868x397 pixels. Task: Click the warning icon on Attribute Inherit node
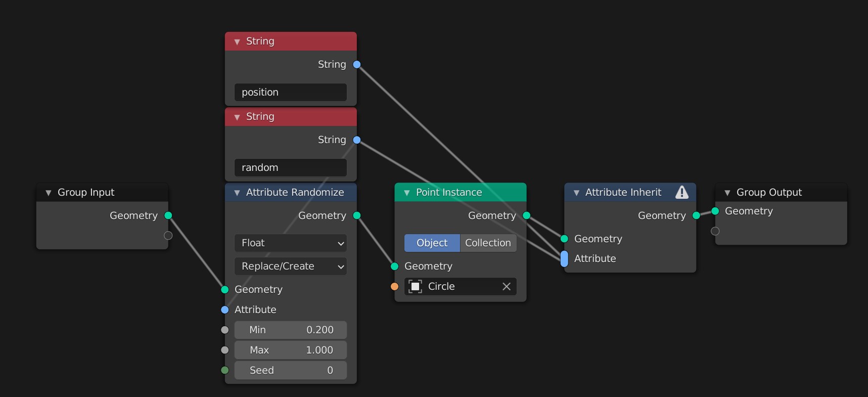pyautogui.click(x=681, y=192)
